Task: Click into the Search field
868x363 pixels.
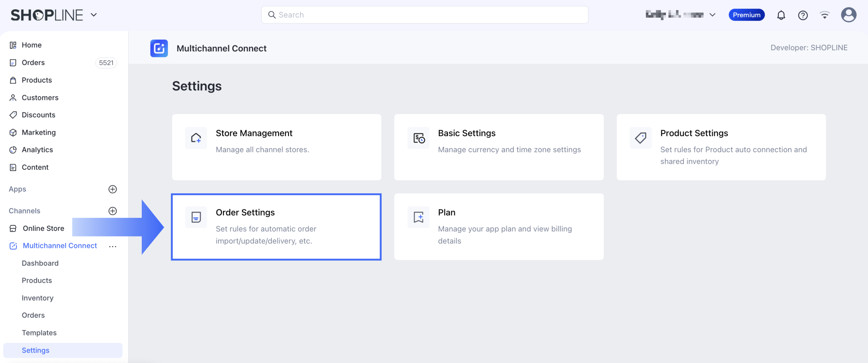Action: coord(425,15)
